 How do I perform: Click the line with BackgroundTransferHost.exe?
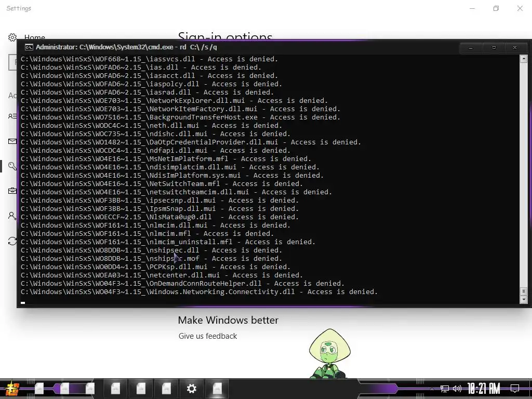coord(180,117)
